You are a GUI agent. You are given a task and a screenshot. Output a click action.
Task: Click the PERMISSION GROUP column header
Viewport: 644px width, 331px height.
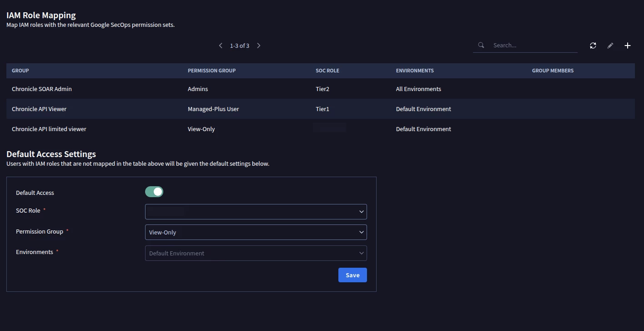click(x=211, y=71)
